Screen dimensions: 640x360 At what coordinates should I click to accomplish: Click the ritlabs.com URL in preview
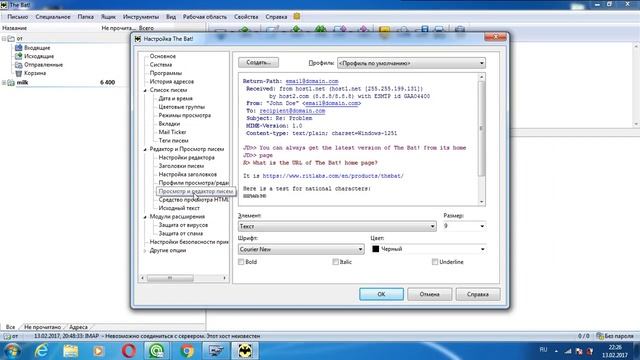[333, 176]
